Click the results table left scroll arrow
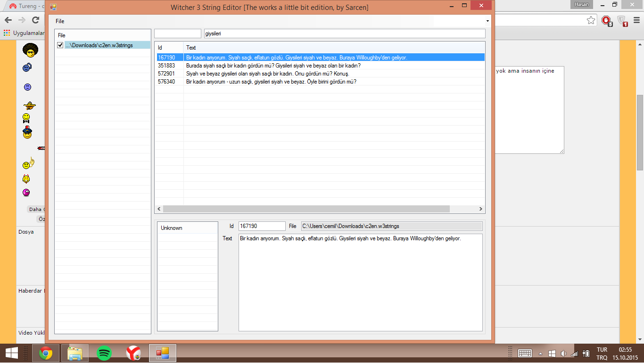This screenshot has height=363, width=644. coord(159,209)
